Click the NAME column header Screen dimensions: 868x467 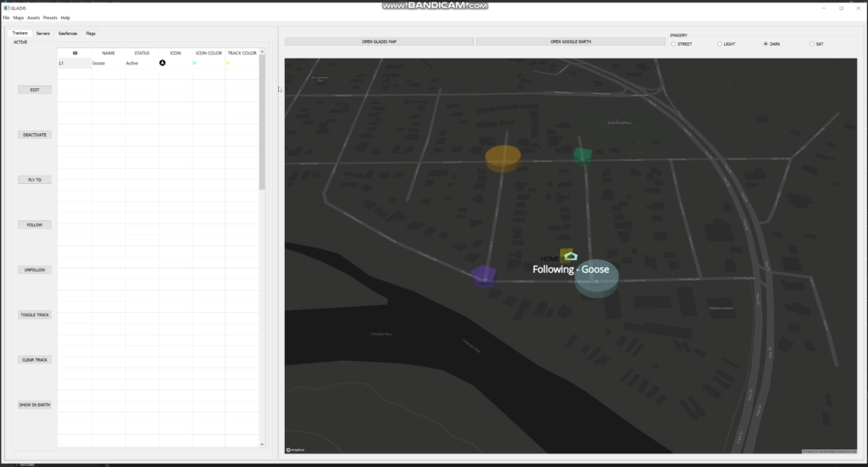(108, 53)
